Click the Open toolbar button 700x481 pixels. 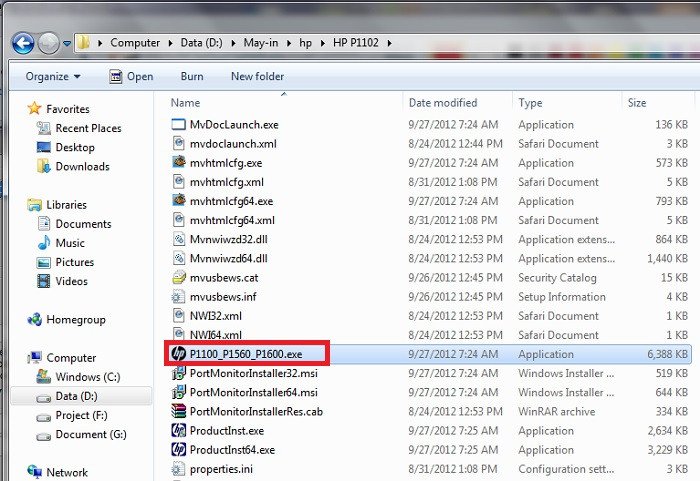tap(131, 76)
